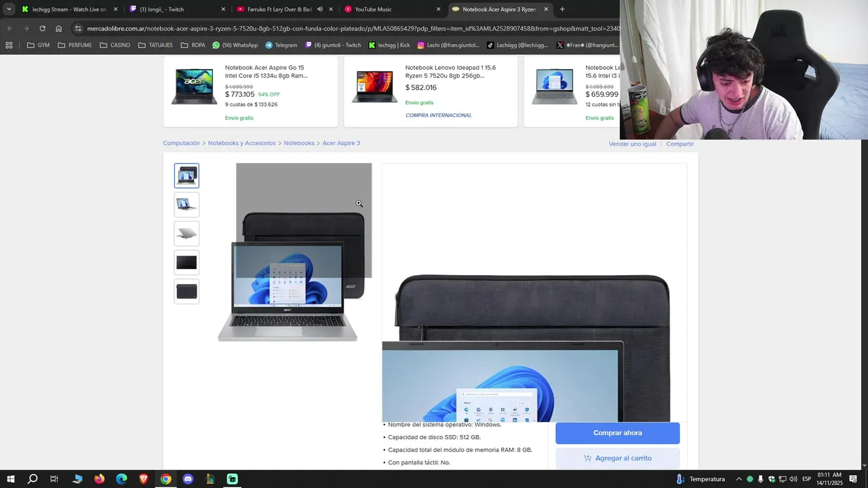Image resolution: width=868 pixels, height=488 pixels.
Task: Select the second thumbnail of angled laptop
Action: pyautogui.click(x=186, y=205)
